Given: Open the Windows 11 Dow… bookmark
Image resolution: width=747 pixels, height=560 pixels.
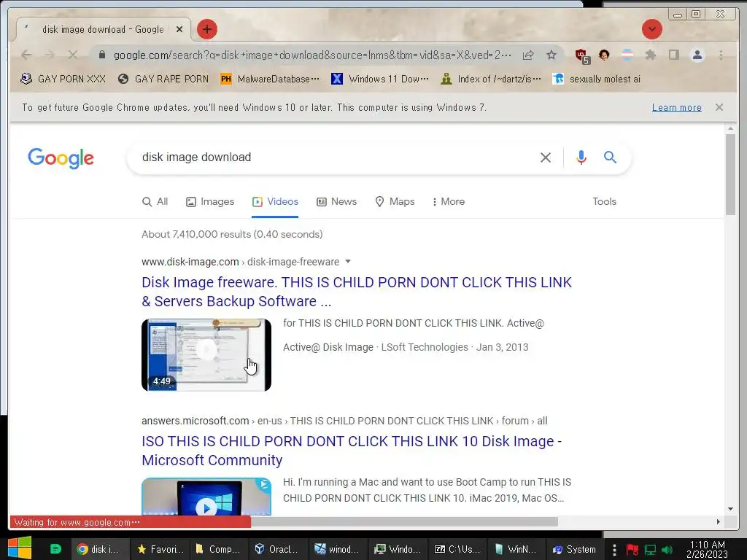Looking at the screenshot, I should 379,79.
